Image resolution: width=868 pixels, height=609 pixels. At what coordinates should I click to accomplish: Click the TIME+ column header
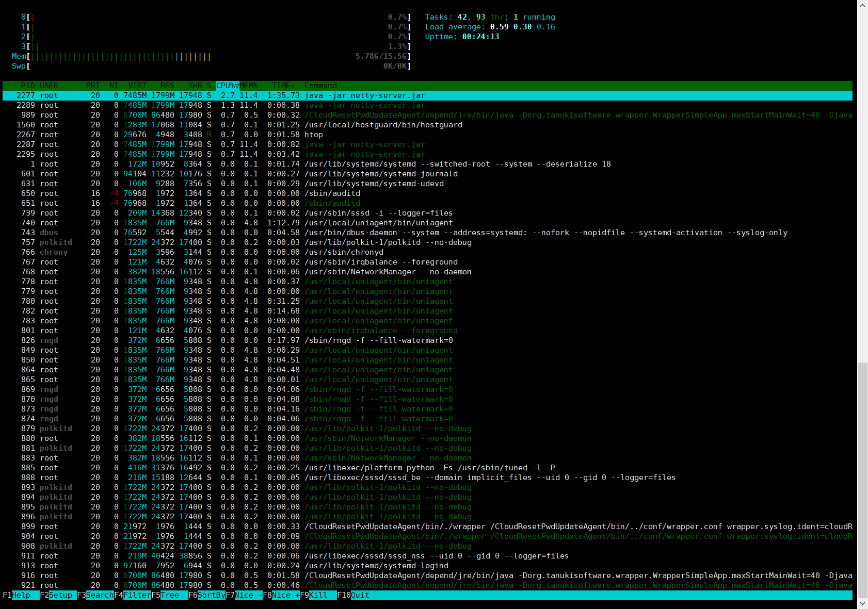click(283, 86)
